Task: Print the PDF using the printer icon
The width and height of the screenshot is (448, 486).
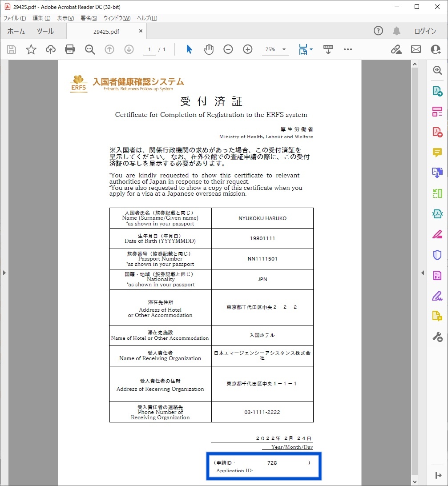Action: point(70,49)
